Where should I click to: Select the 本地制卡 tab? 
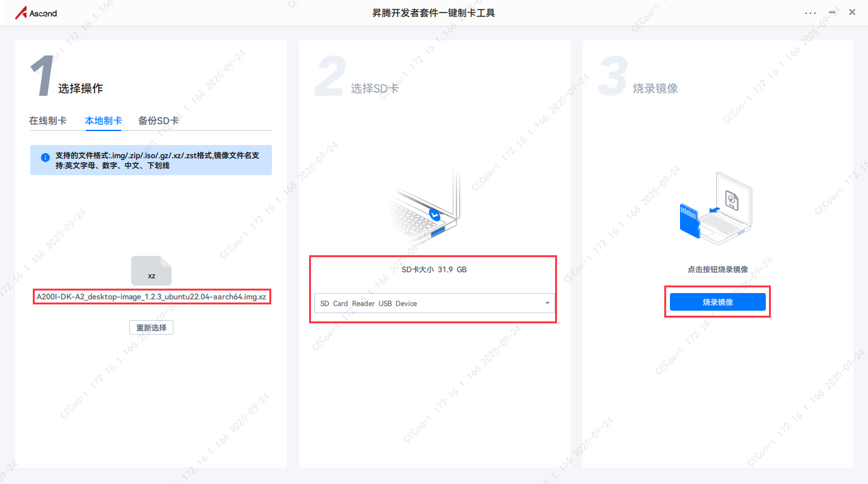pos(103,120)
